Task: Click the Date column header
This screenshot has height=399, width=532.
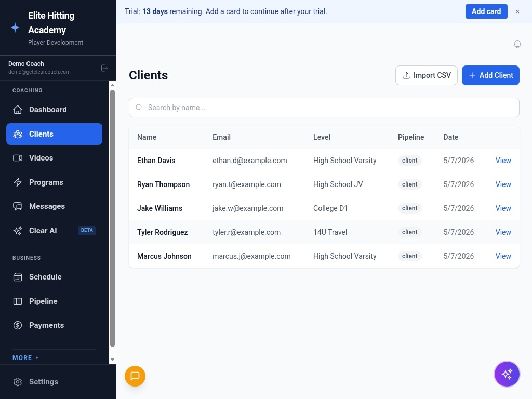Action: coord(450,137)
